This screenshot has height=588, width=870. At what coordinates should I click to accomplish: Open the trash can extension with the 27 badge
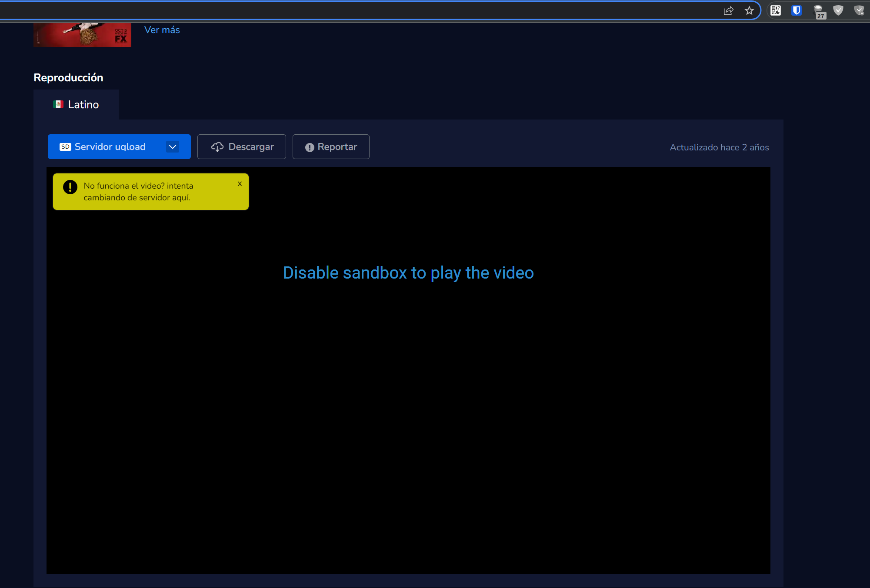click(x=819, y=11)
